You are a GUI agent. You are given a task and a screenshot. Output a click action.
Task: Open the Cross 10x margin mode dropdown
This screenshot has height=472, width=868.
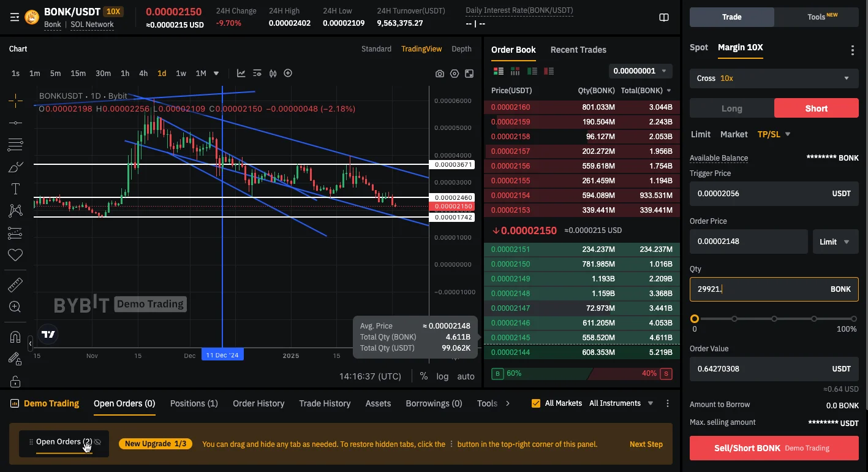pos(774,78)
